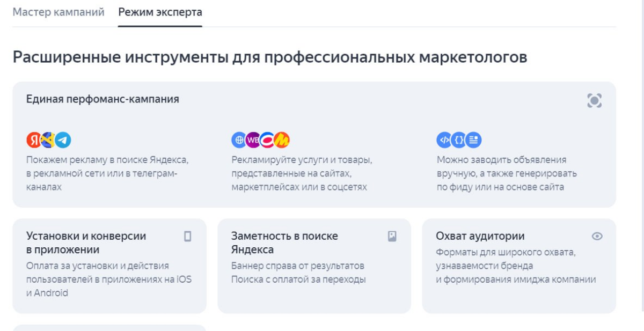This screenshot has height=331, width=644.
Task: Switch to the Мастер кампаний tab
Action: coord(59,11)
